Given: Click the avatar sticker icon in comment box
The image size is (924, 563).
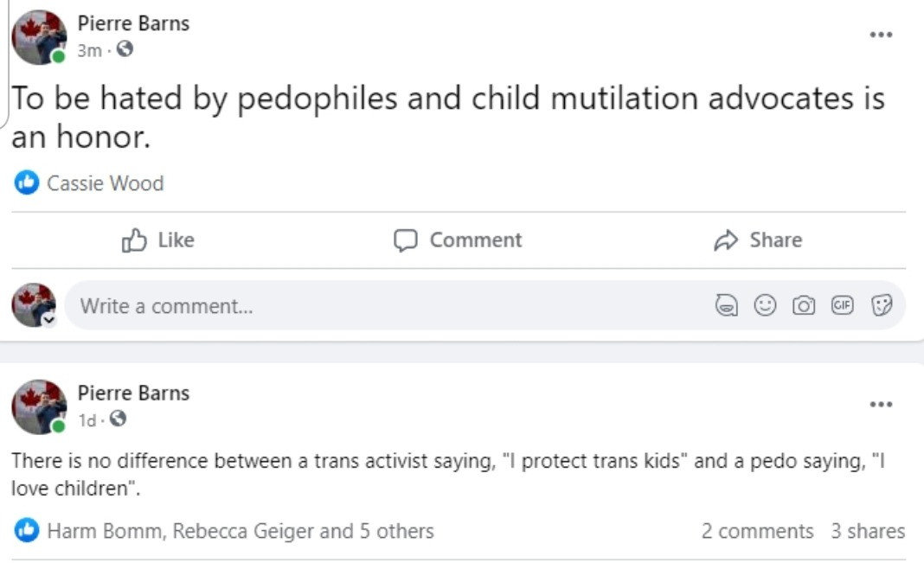Looking at the screenshot, I should pos(726,305).
